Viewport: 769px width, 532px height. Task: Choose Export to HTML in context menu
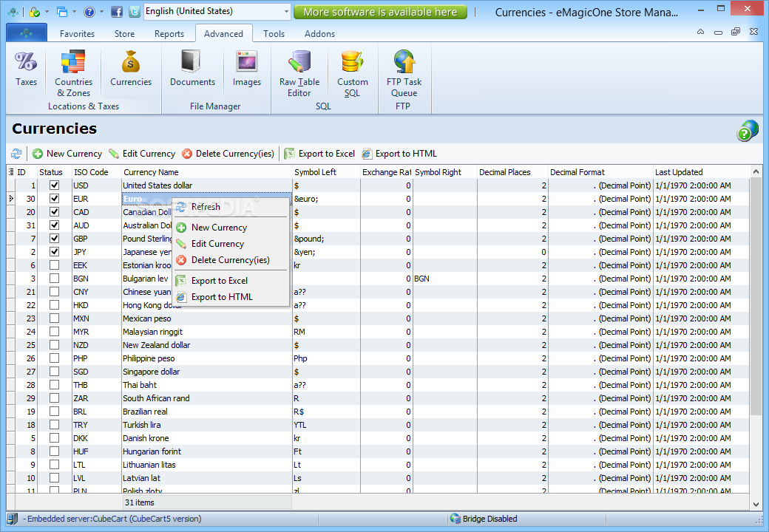click(x=230, y=297)
